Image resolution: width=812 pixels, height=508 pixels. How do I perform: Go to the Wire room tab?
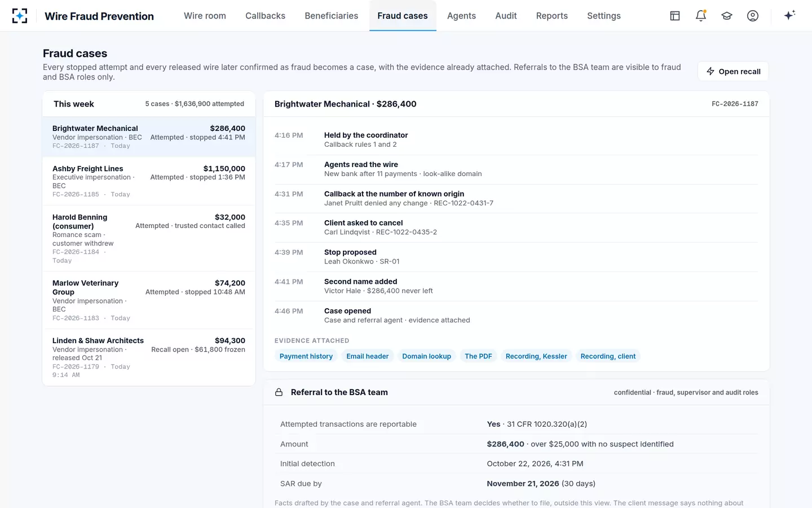pos(205,16)
